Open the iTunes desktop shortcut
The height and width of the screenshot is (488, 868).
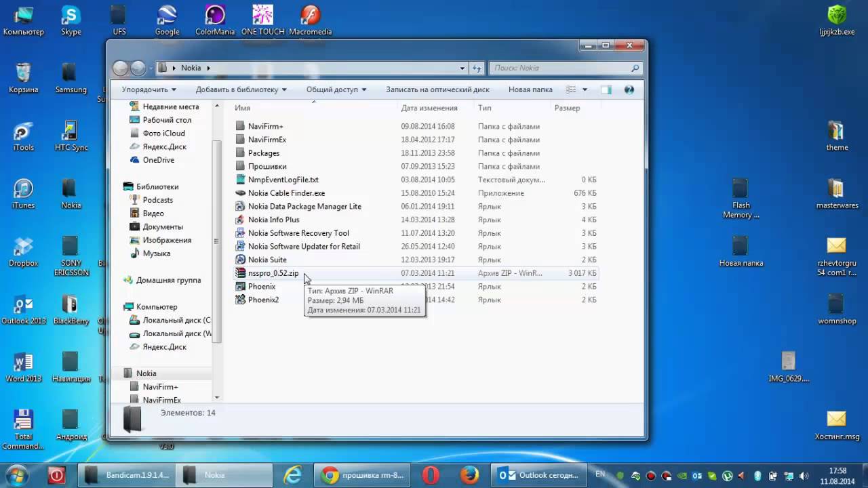click(x=23, y=194)
